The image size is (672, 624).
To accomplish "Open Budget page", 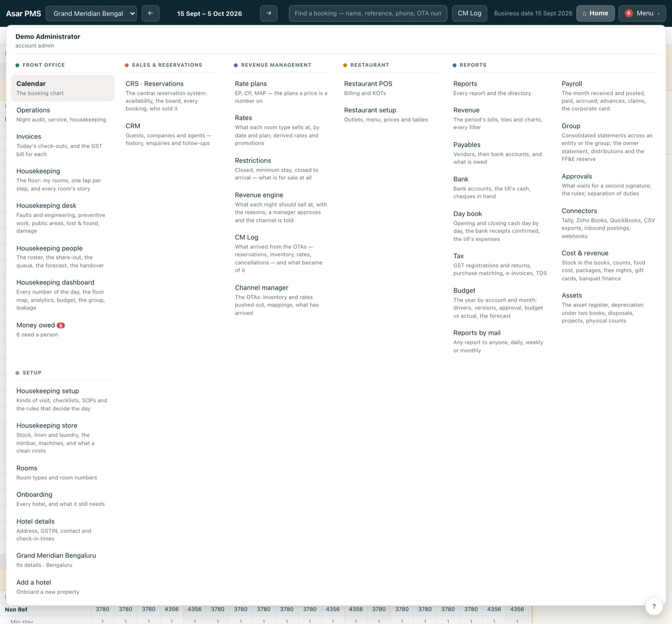I will click(x=501, y=303).
